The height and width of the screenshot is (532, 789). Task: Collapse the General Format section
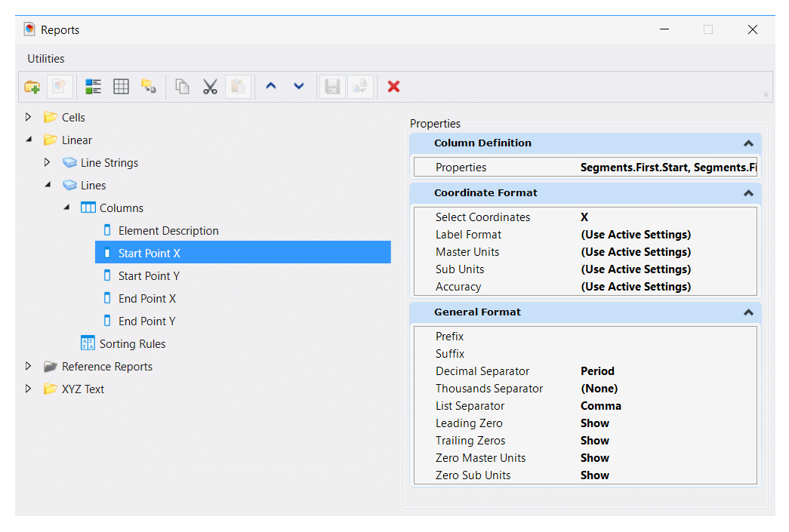coord(748,312)
